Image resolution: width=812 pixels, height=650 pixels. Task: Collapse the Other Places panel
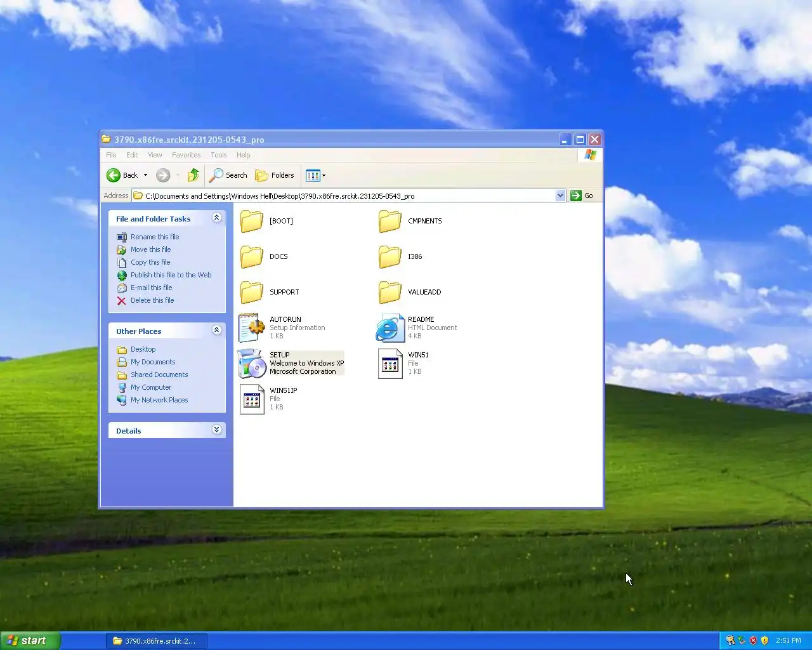pyautogui.click(x=216, y=330)
